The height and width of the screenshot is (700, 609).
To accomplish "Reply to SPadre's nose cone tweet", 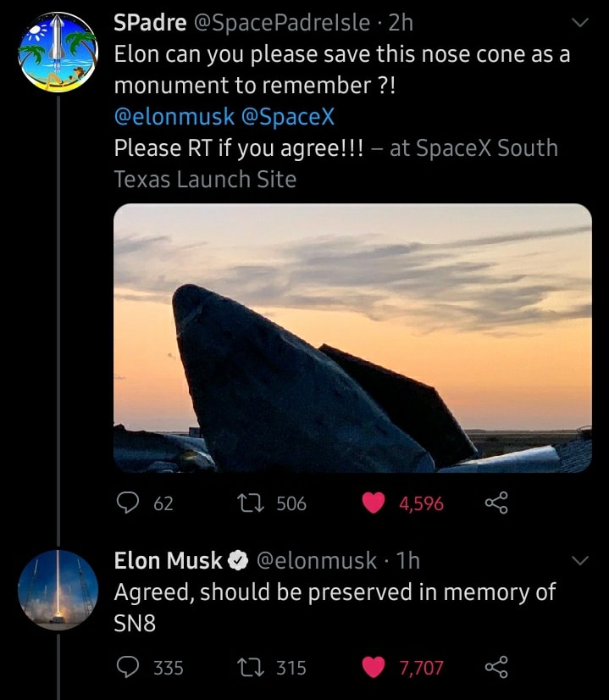I will point(127,503).
